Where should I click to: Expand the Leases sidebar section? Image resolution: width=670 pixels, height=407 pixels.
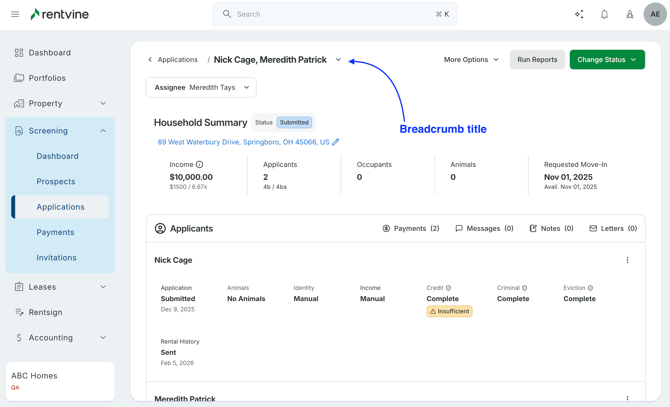point(103,287)
